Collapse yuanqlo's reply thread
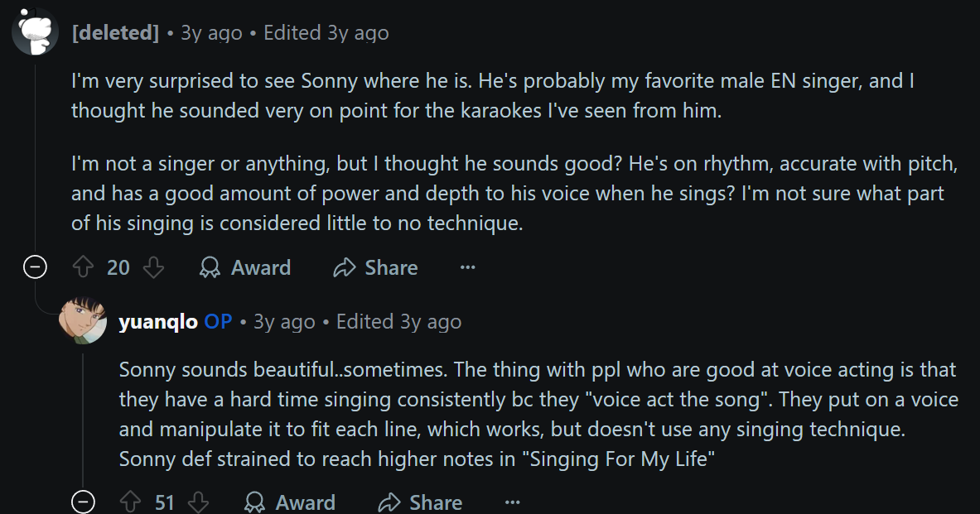Screen dimensions: 980x514 pos(83,502)
